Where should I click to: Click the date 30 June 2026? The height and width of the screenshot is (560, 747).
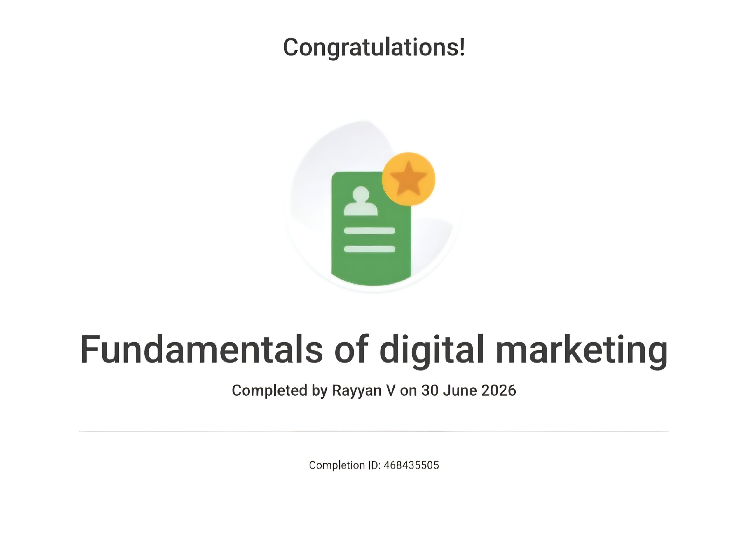pos(469,390)
